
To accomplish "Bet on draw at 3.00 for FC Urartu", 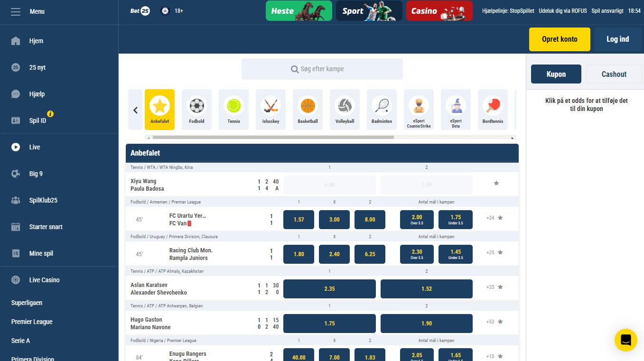I will pyautogui.click(x=334, y=220).
